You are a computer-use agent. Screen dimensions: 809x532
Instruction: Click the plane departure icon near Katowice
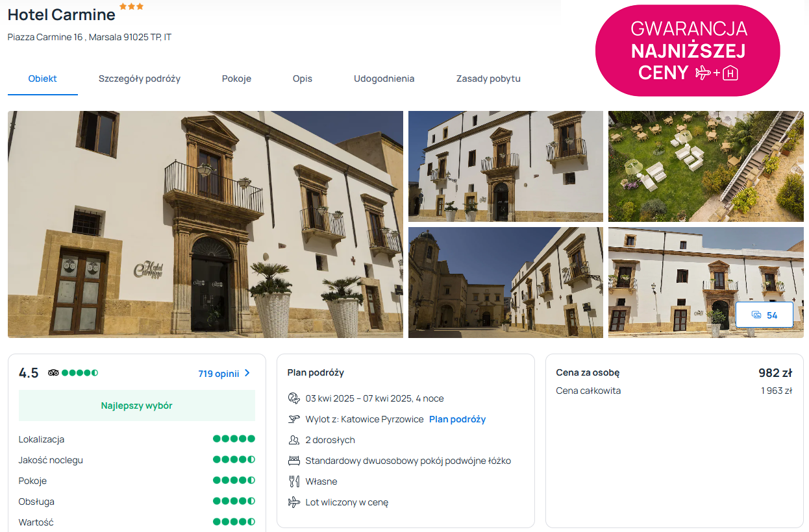pos(293,419)
